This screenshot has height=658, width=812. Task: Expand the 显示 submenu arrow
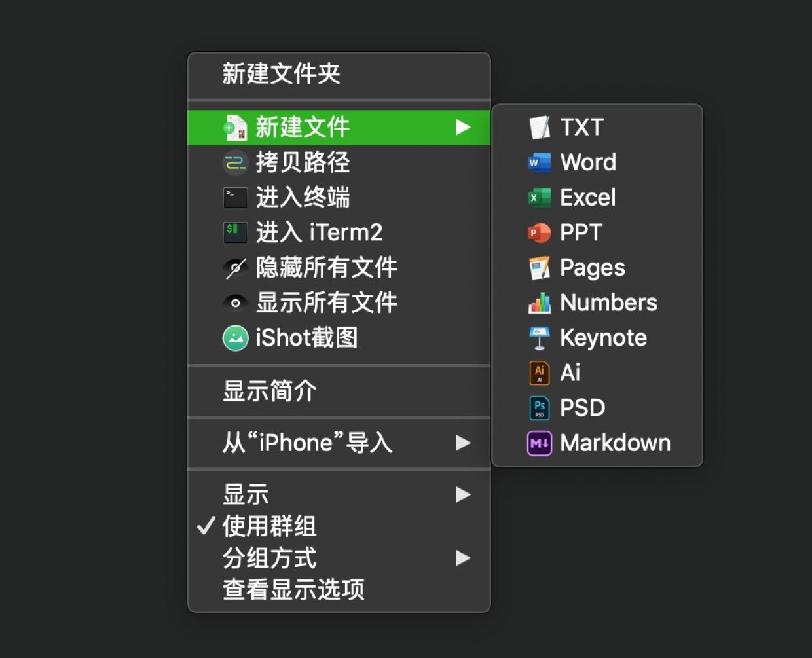point(463,494)
